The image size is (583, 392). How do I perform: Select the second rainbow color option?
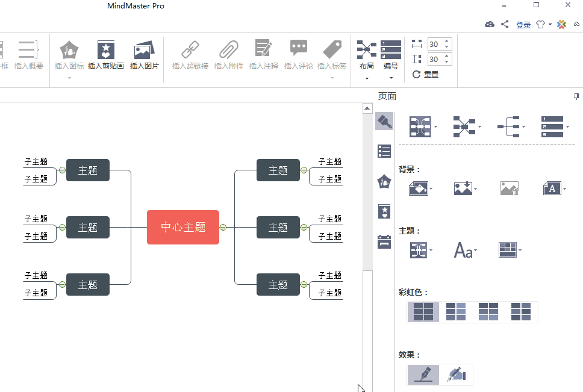pyautogui.click(x=456, y=312)
